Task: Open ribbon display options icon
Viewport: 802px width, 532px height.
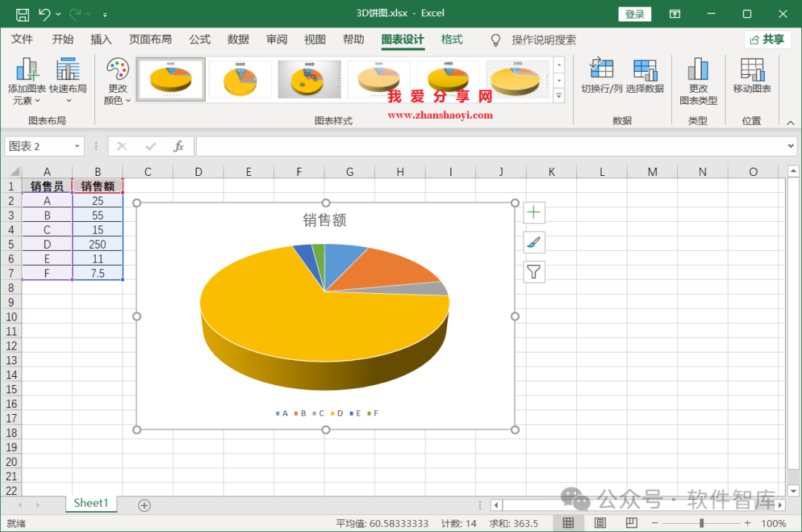Action: [x=675, y=14]
